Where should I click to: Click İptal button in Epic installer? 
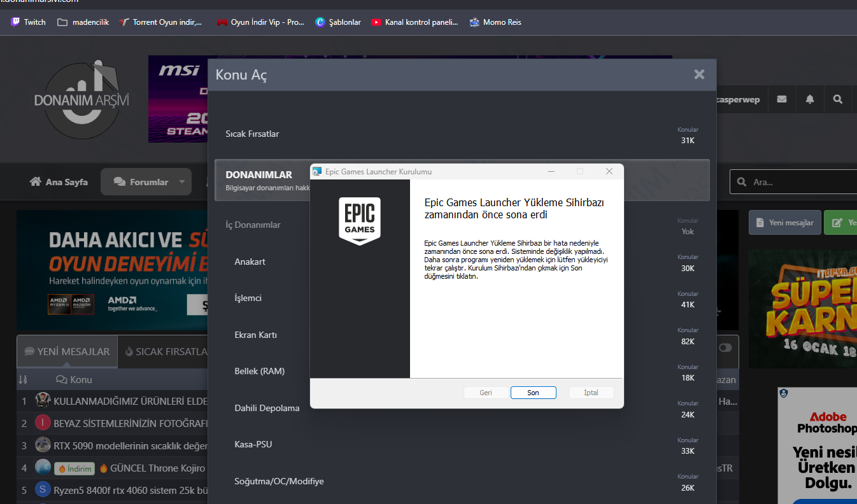[x=591, y=393]
